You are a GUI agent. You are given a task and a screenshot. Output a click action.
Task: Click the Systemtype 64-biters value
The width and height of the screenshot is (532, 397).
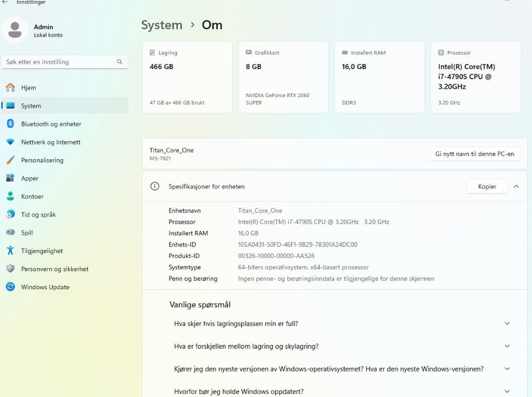tap(303, 267)
